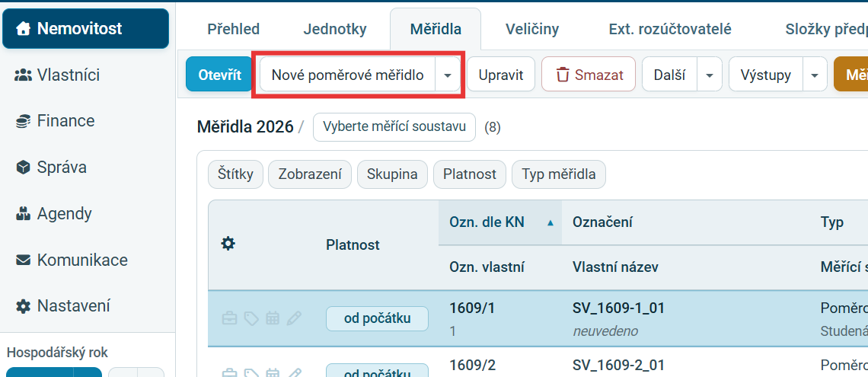This screenshot has width=868, height=377.
Task: Open Vyberte měřící soustavu selector
Action: (x=394, y=127)
